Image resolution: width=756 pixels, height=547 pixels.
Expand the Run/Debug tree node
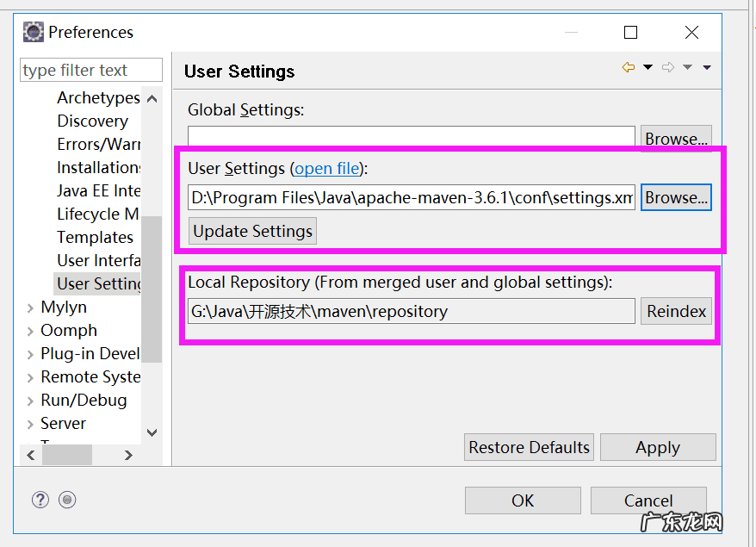pos(30,401)
